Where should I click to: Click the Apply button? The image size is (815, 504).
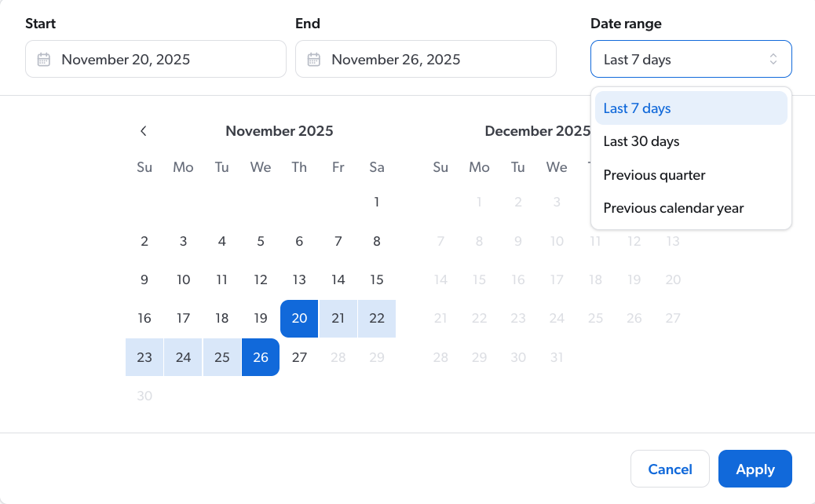click(x=755, y=469)
